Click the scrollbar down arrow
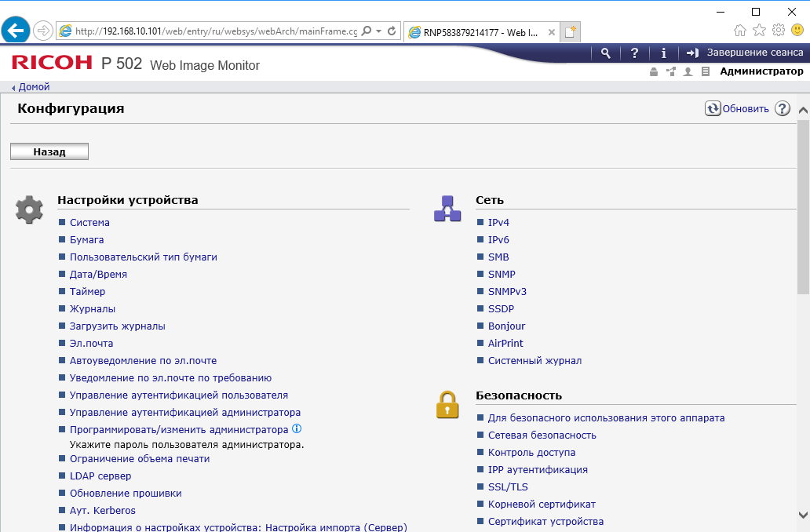The height and width of the screenshot is (532, 810). [x=803, y=515]
